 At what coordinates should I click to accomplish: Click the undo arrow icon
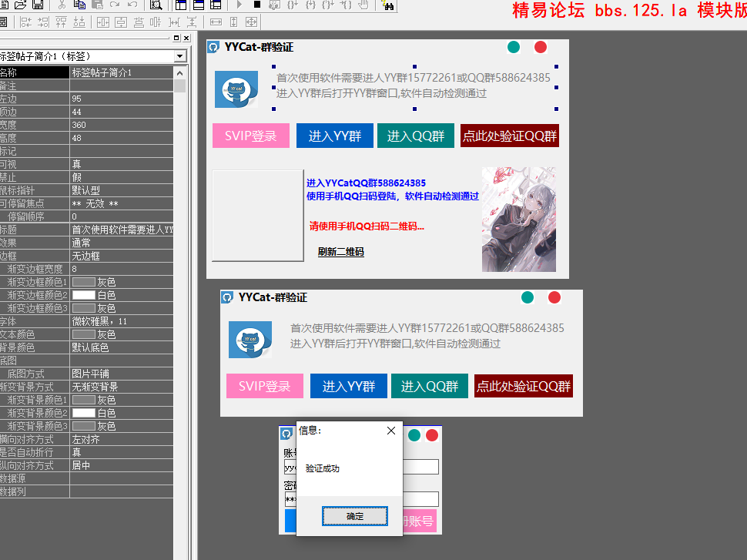132,5
